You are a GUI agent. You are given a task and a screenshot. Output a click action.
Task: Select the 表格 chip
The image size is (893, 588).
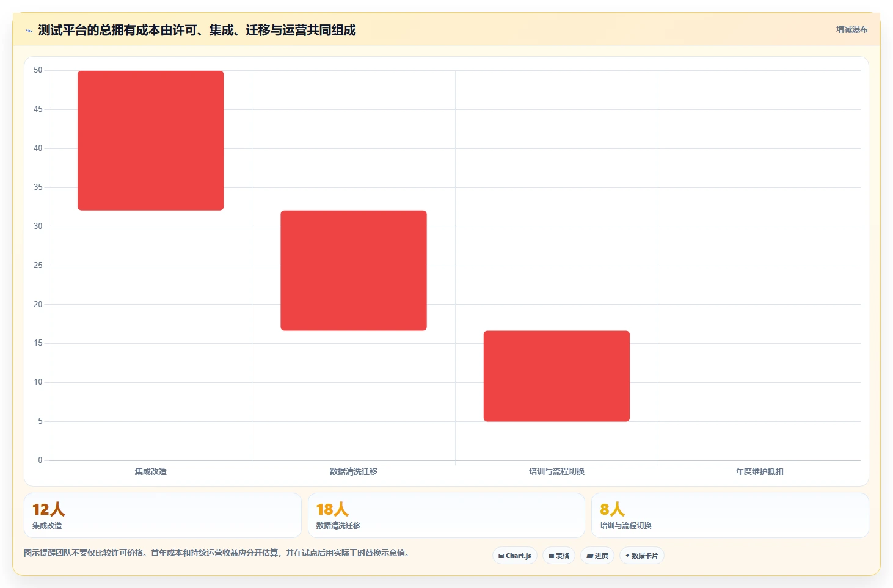[x=559, y=556]
